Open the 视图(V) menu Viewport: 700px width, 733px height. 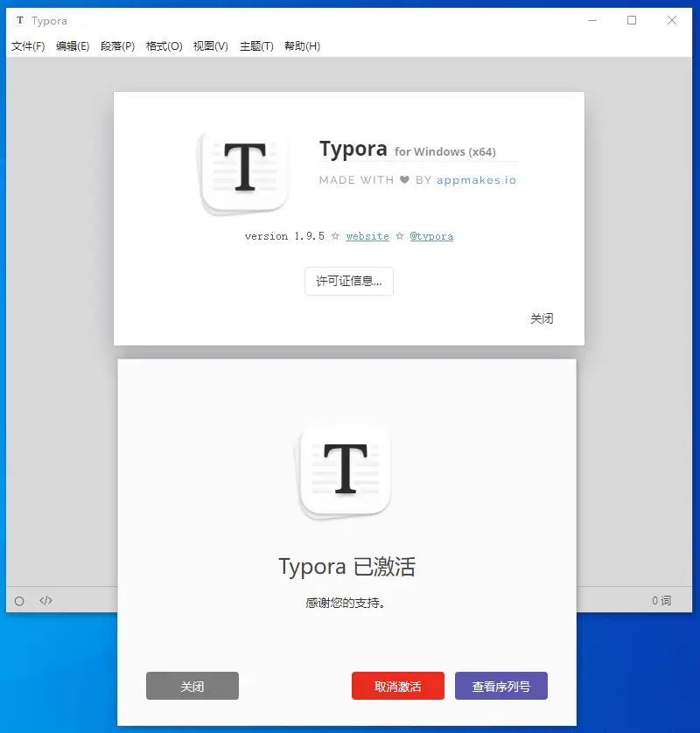coord(210,46)
